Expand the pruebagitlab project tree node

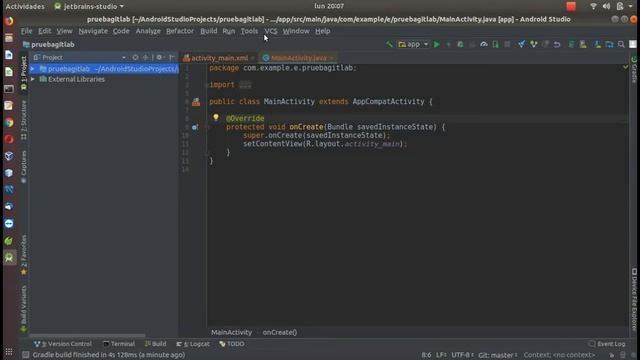(x=33, y=69)
